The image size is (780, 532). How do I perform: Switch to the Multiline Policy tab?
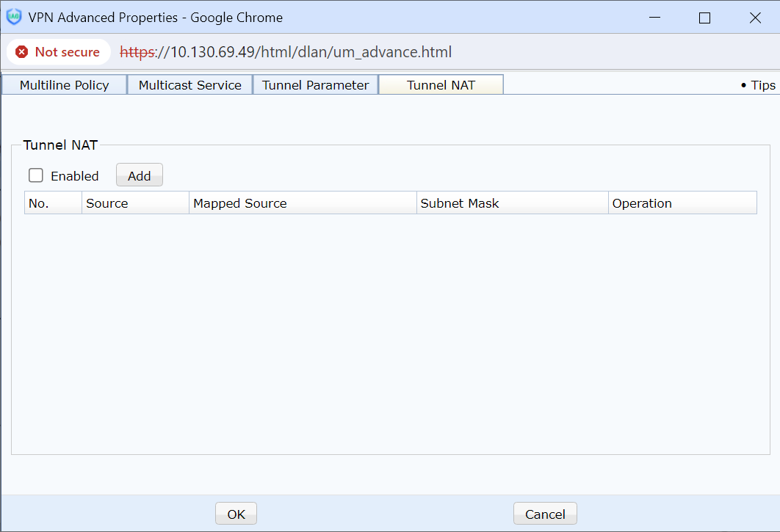(x=64, y=85)
